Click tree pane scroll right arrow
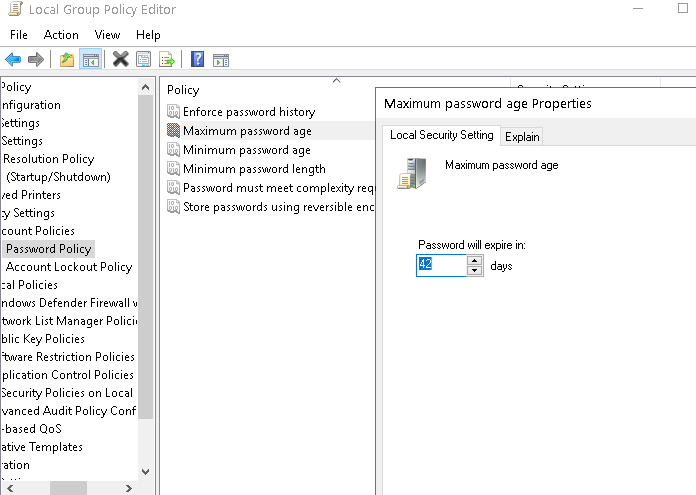Image resolution: width=696 pixels, height=495 pixels. 129,488
